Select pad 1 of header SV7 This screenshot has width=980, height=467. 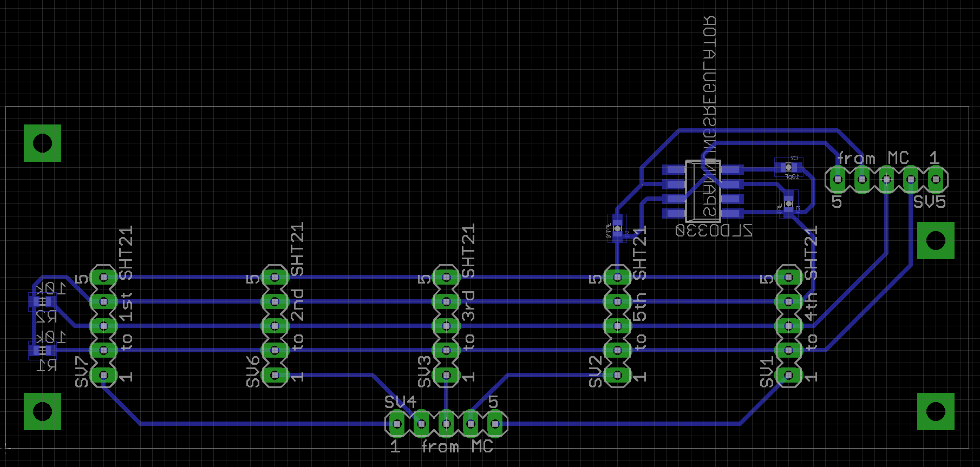(103, 374)
